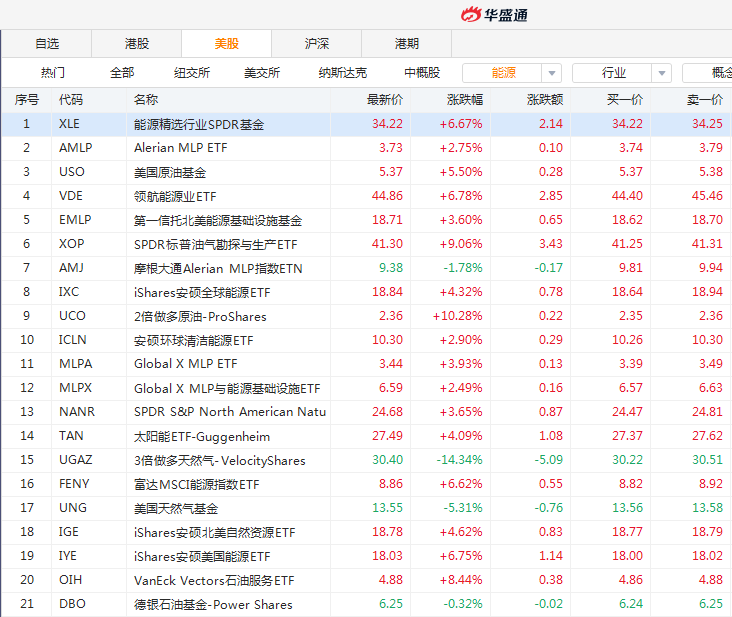Click the 能源 category combo box
732x617 pixels.
512,73
